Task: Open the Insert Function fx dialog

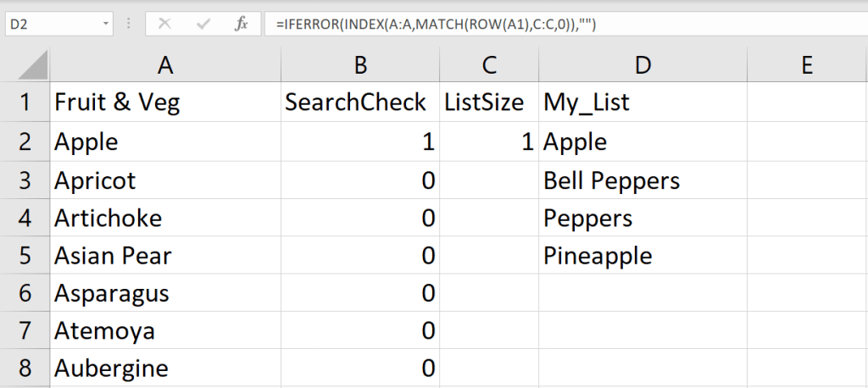Action: tap(242, 24)
